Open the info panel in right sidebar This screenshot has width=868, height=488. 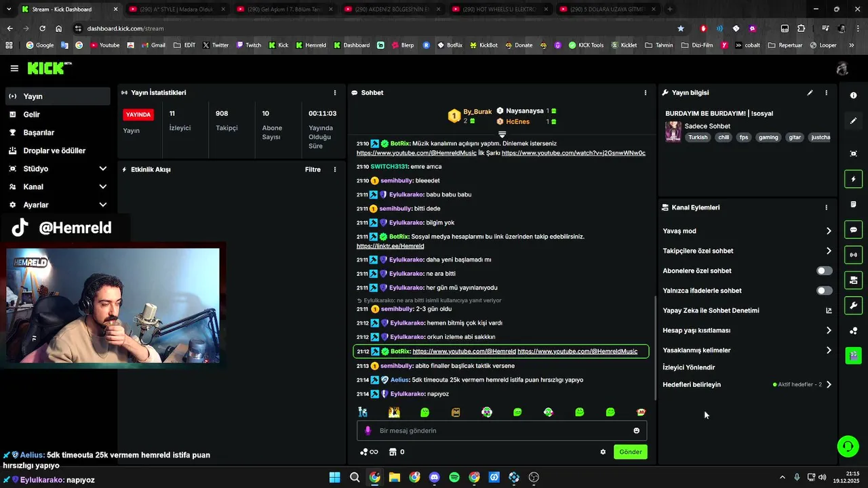(853, 96)
